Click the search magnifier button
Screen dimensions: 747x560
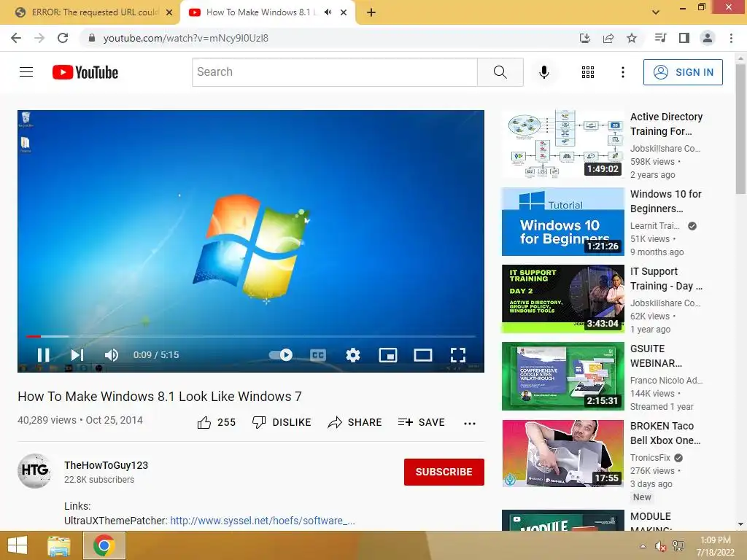500,72
